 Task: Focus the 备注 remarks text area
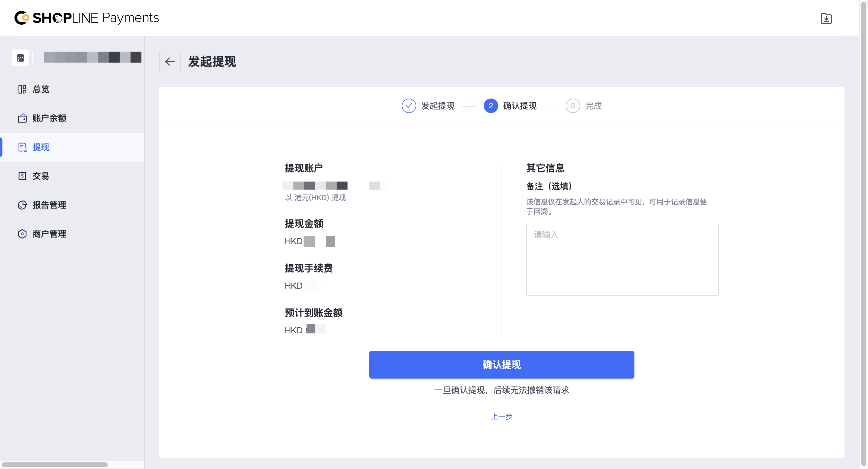pyautogui.click(x=622, y=260)
